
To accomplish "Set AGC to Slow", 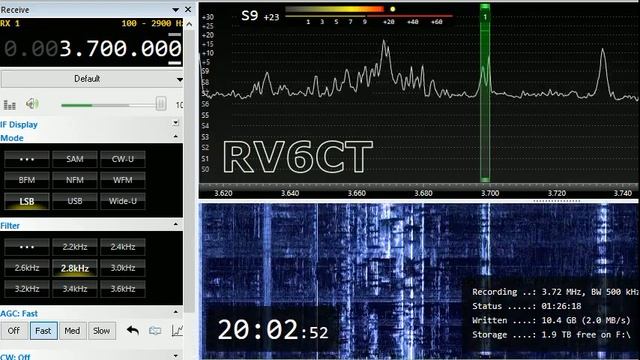I will pyautogui.click(x=101, y=331).
